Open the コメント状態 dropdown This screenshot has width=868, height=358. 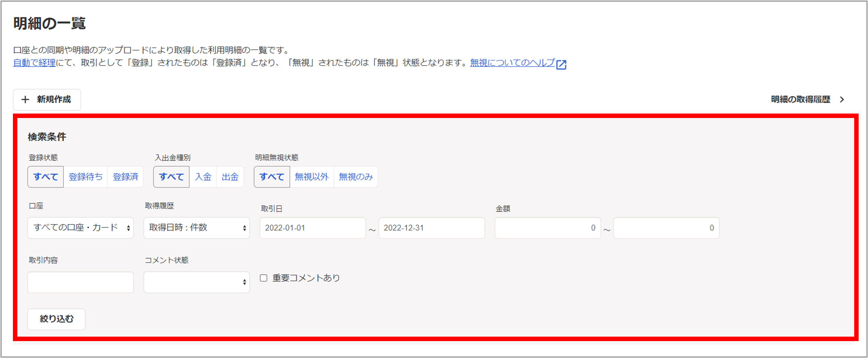[x=196, y=282]
